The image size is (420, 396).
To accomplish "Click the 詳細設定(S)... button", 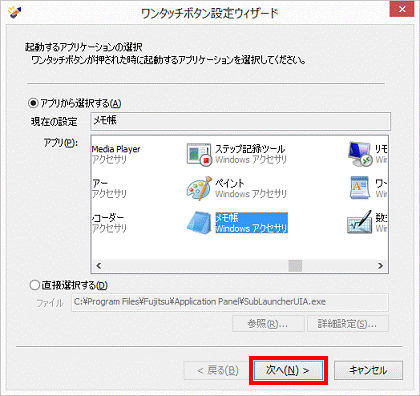I will click(347, 324).
